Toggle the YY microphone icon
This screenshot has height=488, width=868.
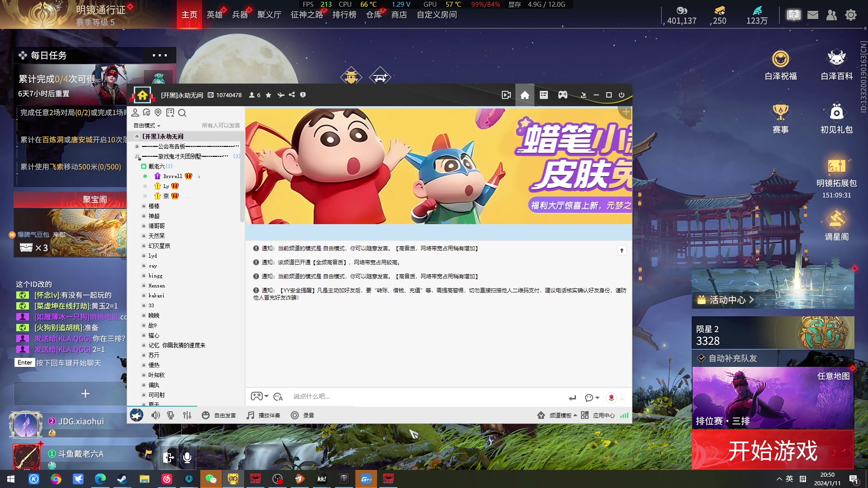pyautogui.click(x=170, y=415)
